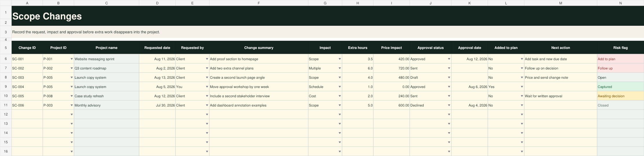
Task: Select the Closed risk flag
Action: pyautogui.click(x=621, y=105)
